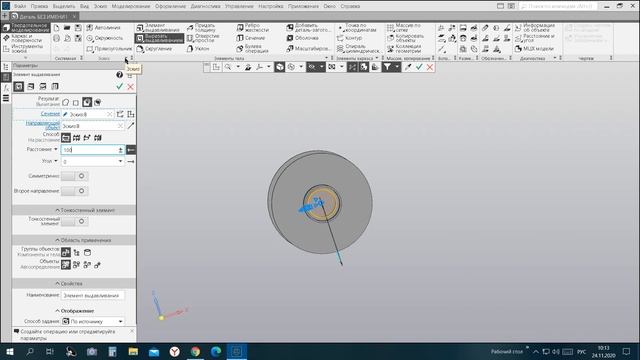Image resolution: width=640 pixels, height=360 pixels.
Task: Click the Точка по координатам tool
Action: point(356,28)
